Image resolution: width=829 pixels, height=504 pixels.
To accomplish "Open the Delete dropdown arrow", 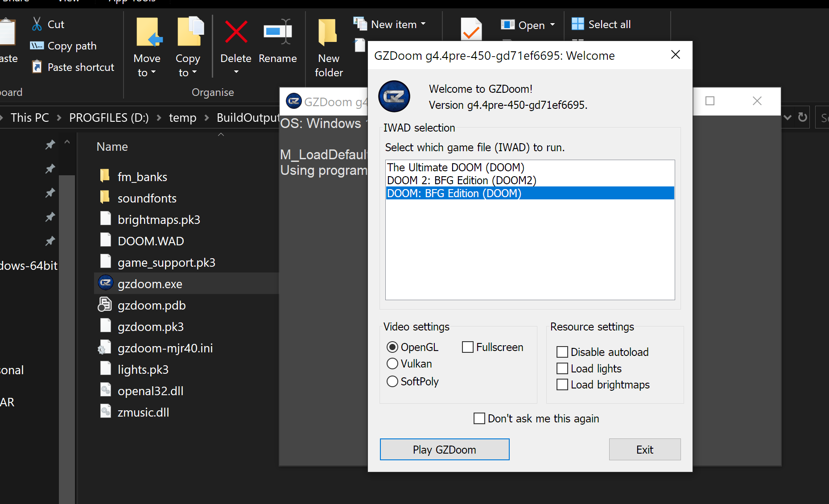I will (x=236, y=72).
